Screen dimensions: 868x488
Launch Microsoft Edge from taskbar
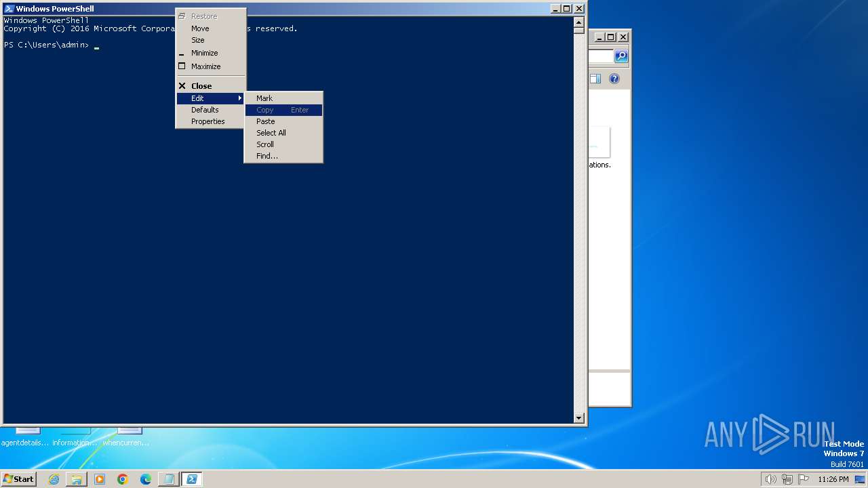[146, 479]
